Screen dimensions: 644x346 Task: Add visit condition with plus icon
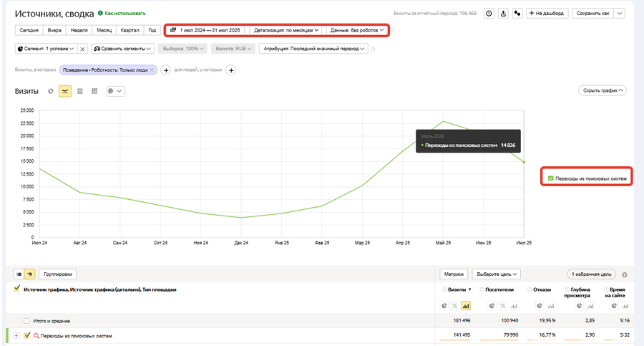point(165,70)
